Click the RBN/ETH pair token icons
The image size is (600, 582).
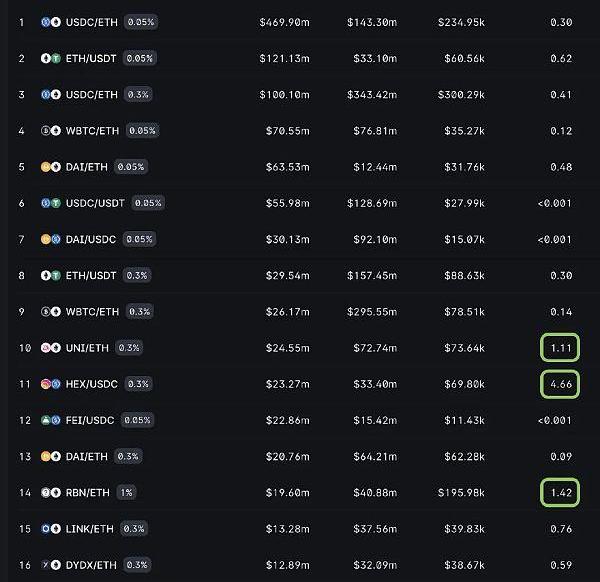(x=49, y=492)
